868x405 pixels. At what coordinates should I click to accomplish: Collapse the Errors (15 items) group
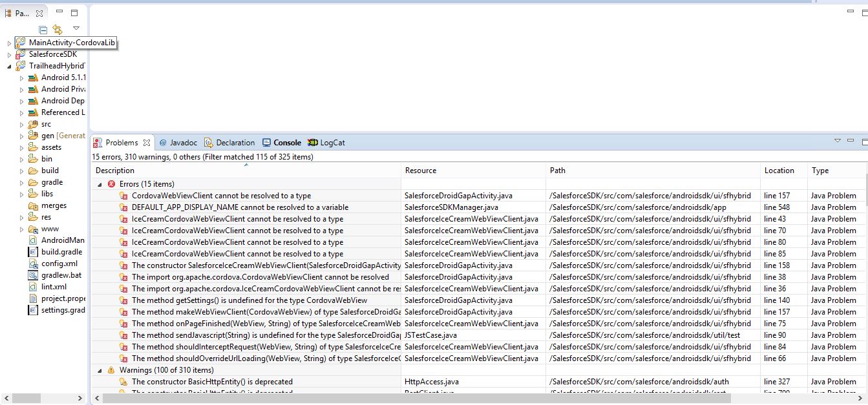pyautogui.click(x=100, y=184)
